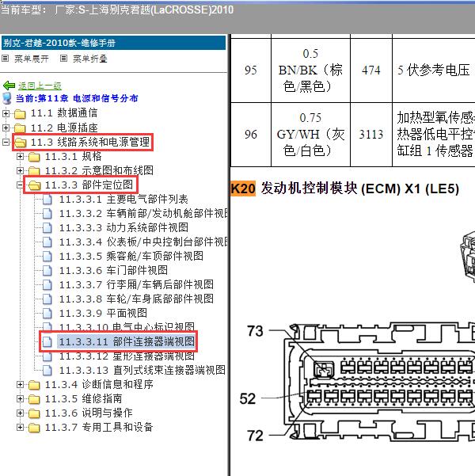
Task: Expand the 11.1 数据通信 node
Action: click(x=6, y=113)
